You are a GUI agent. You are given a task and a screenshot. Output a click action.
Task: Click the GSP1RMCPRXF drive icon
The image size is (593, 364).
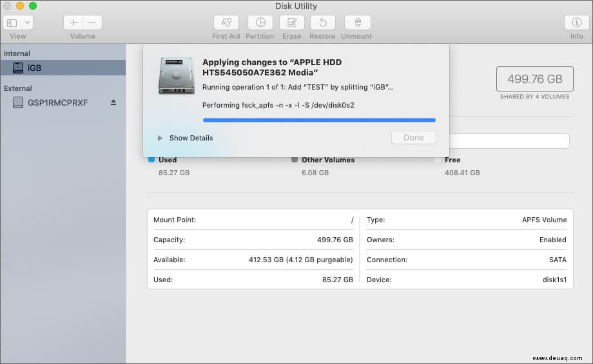click(18, 102)
